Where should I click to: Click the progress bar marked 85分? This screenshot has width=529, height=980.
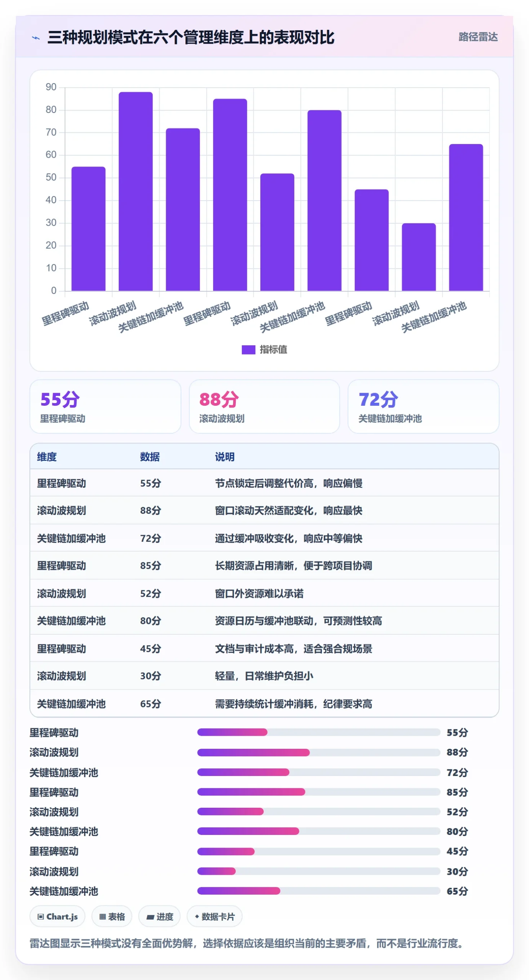pyautogui.click(x=318, y=792)
